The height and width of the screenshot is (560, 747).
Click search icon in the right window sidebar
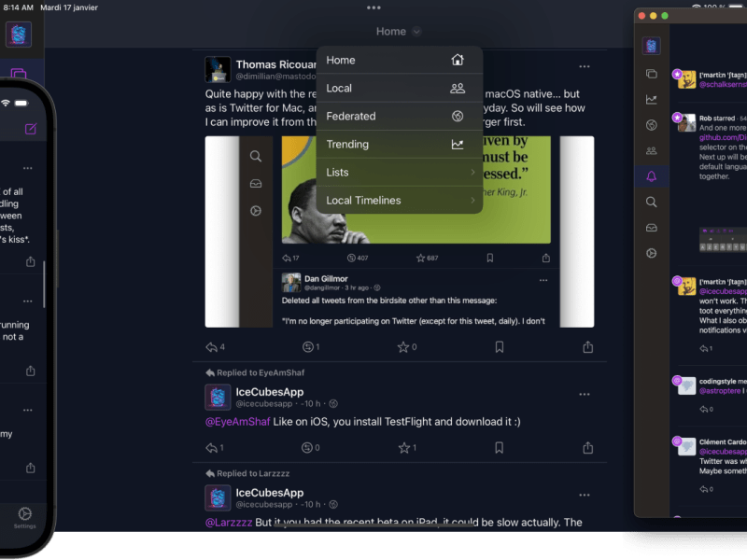point(651,202)
